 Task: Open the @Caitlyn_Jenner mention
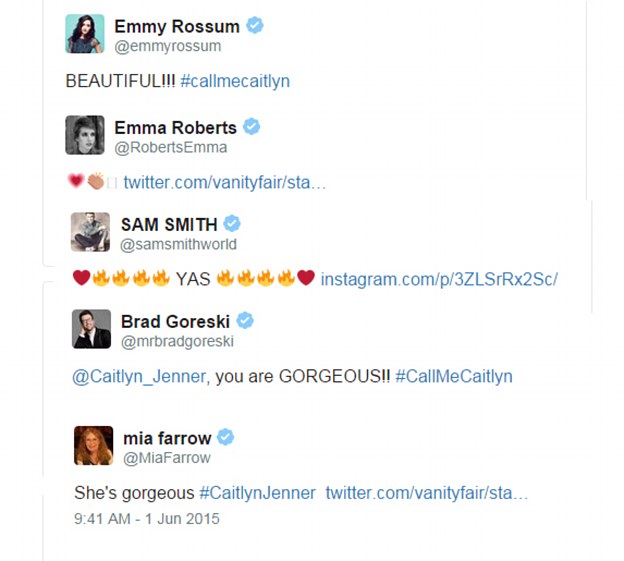[x=139, y=376]
